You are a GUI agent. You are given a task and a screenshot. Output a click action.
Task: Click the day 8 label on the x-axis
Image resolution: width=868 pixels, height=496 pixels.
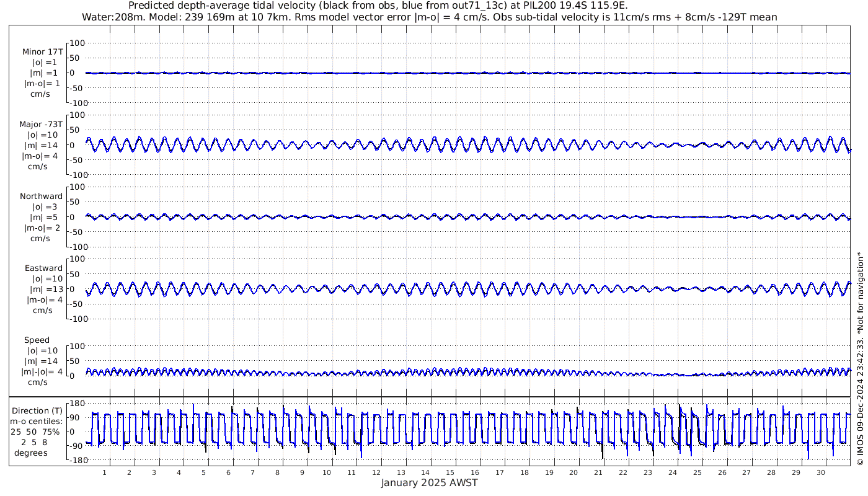click(277, 472)
